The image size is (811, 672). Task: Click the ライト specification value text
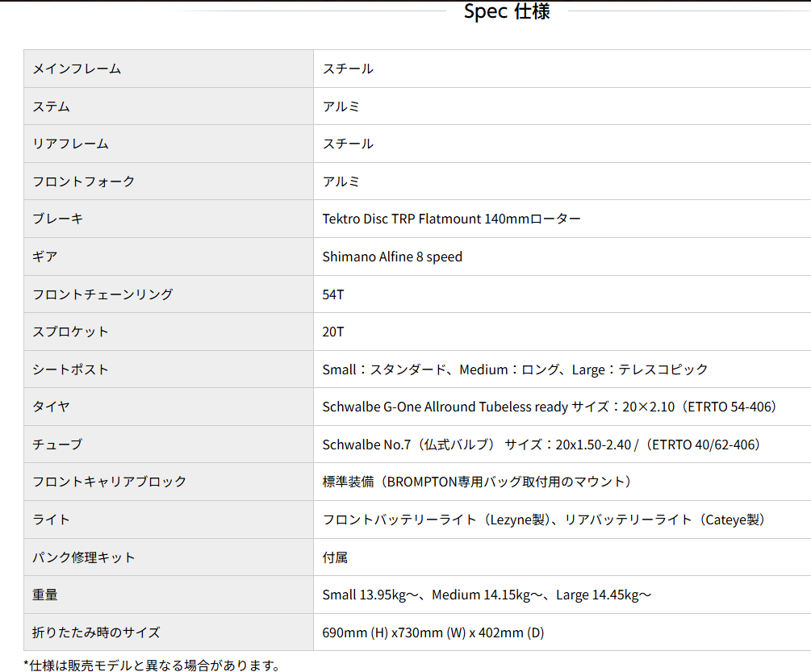[545, 519]
